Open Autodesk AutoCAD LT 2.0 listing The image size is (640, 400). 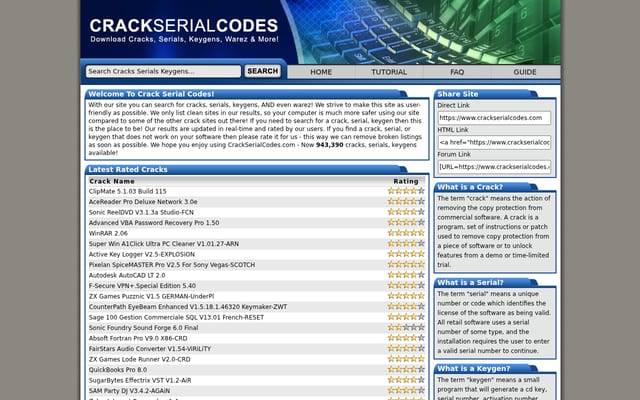point(127,276)
